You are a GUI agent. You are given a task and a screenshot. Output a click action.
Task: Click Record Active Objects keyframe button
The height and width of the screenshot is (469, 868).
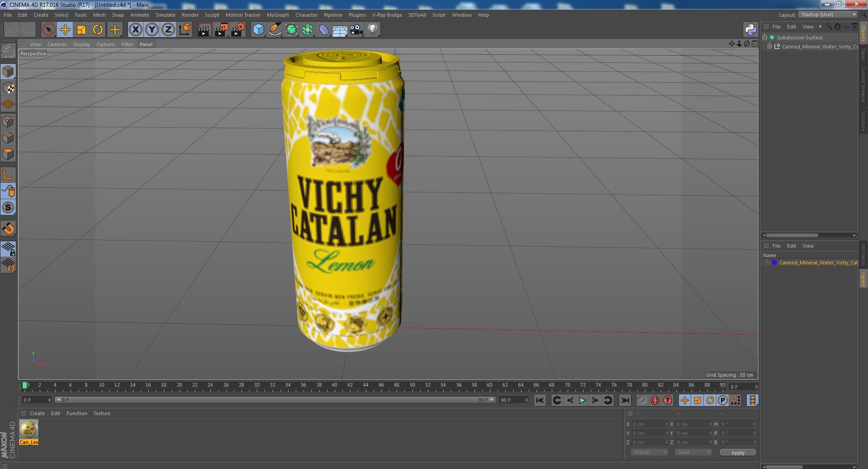(x=642, y=400)
